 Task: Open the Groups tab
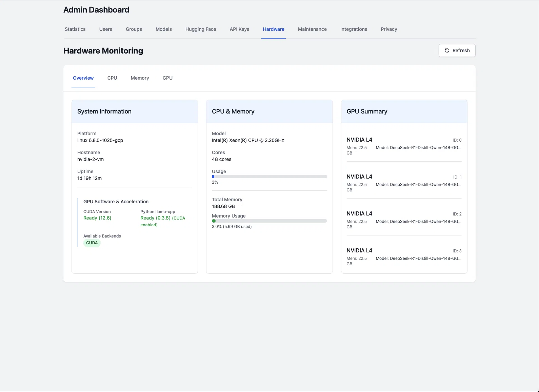(x=134, y=29)
